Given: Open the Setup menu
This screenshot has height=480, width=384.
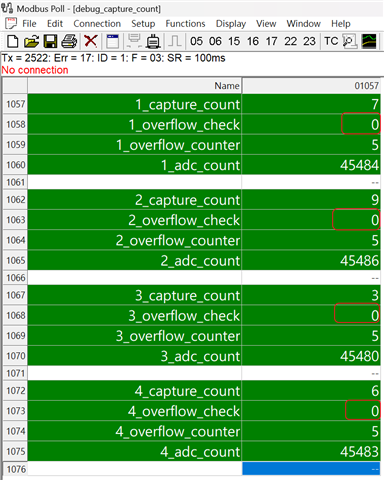Looking at the screenshot, I should pos(143,24).
